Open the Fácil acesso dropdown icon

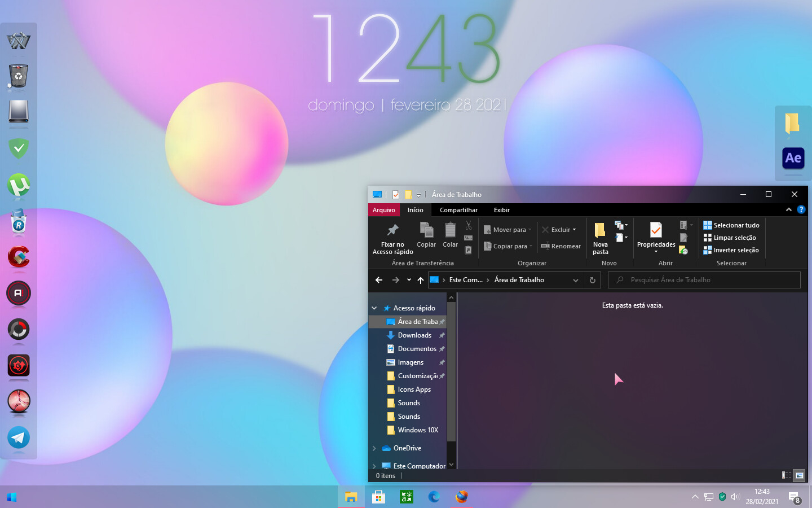[x=621, y=238]
